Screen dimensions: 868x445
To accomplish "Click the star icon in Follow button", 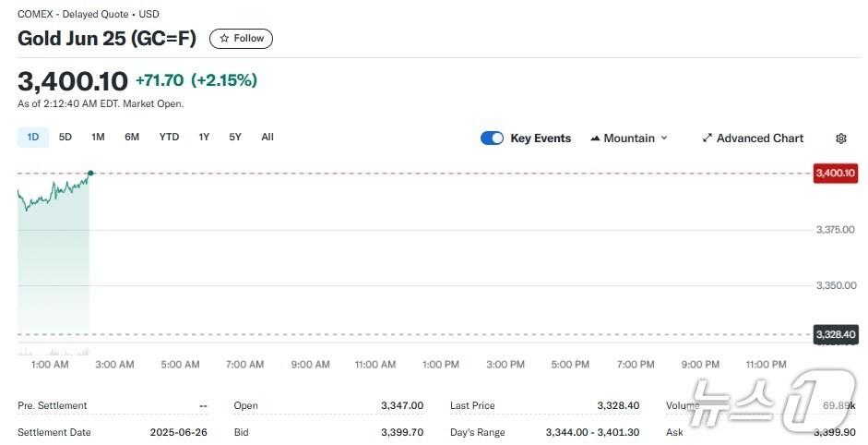I will [x=224, y=39].
